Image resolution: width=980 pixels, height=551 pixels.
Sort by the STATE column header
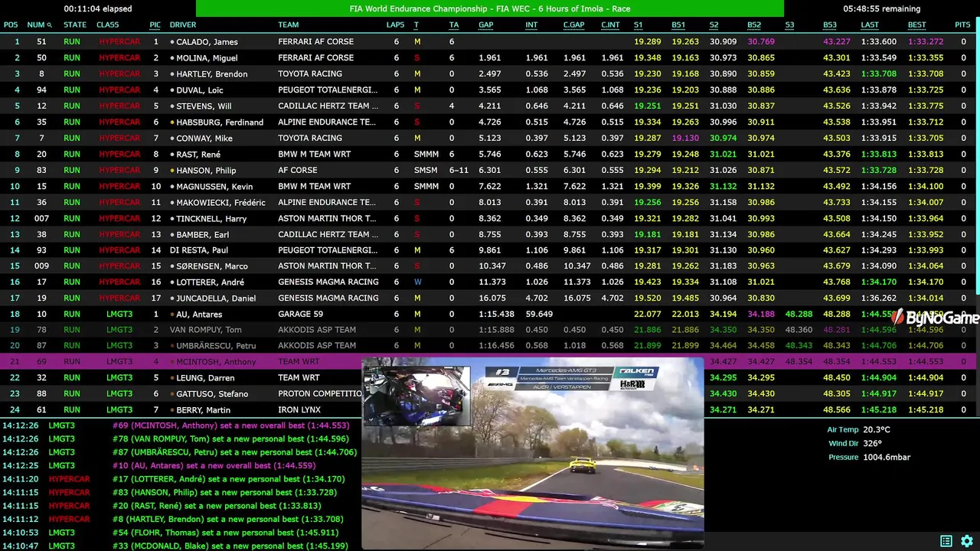[x=75, y=25]
